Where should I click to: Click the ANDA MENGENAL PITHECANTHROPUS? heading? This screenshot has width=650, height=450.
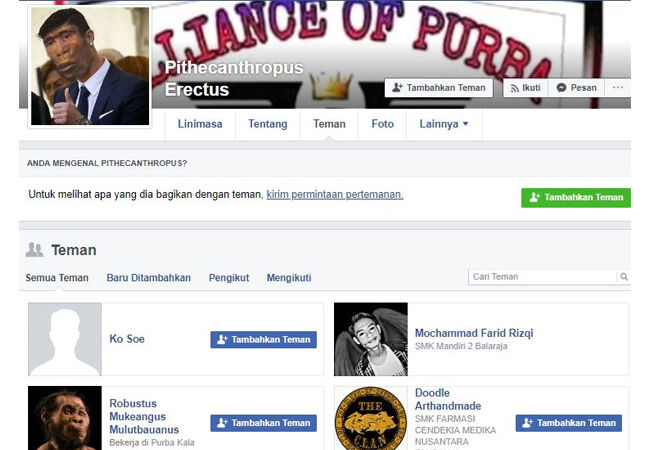pos(107,163)
